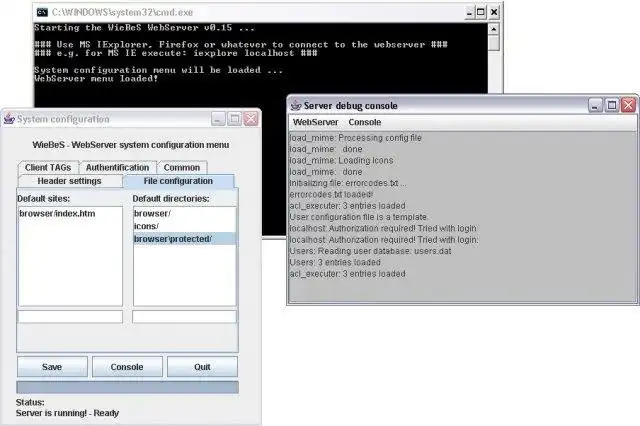Click the input field below Default directories
Screen dimensions: 640x426
coord(184,317)
